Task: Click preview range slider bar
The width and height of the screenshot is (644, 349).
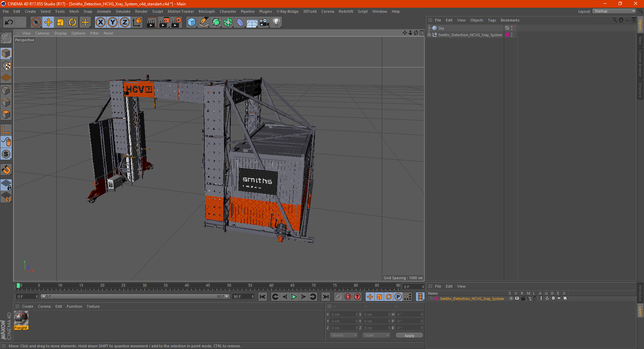Action: point(135,296)
